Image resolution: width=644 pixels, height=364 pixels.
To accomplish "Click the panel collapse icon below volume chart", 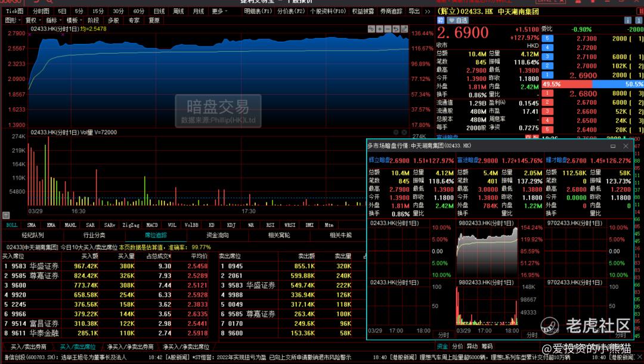I will [x=6, y=215].
